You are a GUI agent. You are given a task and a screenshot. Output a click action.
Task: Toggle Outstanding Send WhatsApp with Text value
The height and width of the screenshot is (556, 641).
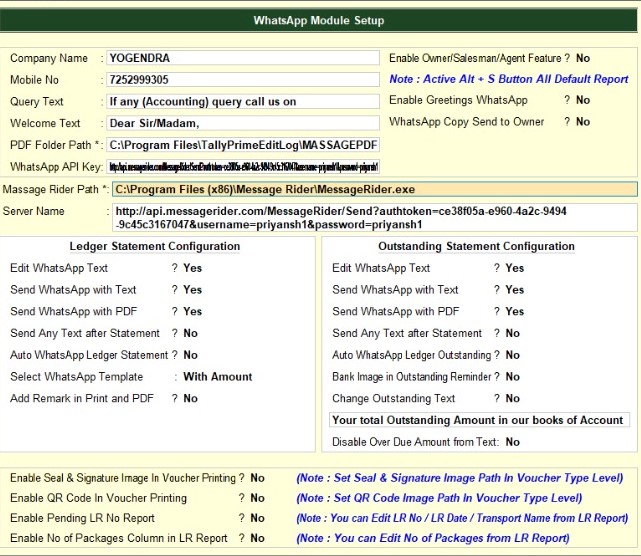(x=515, y=289)
